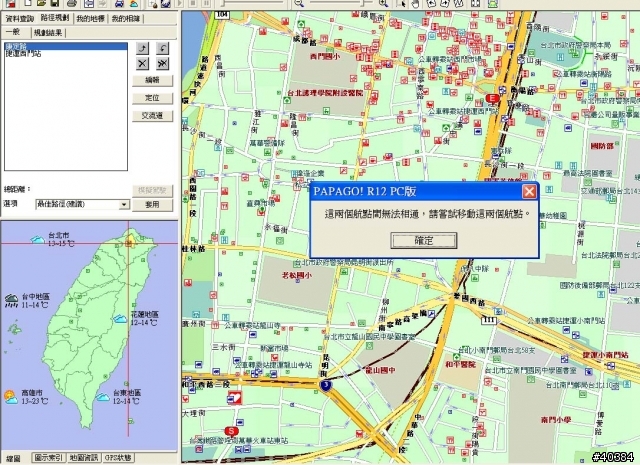Image resolution: width=640 pixels, height=465 pixels.
Task: Open the 最佳路徑(建議) route option dropdown
Action: click(124, 204)
